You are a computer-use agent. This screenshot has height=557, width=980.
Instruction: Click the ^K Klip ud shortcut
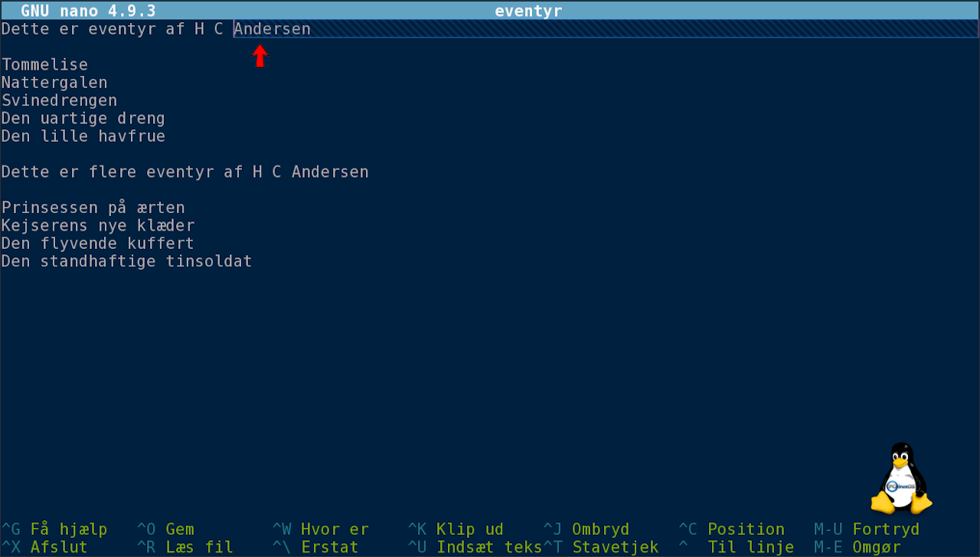(456, 529)
